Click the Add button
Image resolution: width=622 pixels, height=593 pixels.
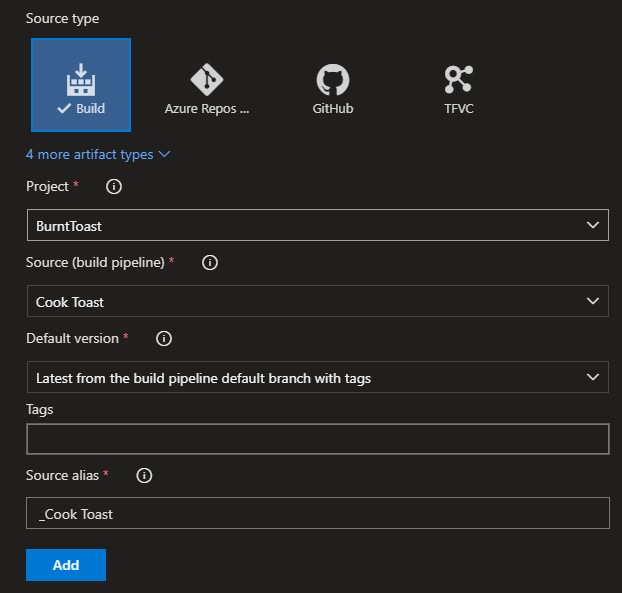pos(66,565)
